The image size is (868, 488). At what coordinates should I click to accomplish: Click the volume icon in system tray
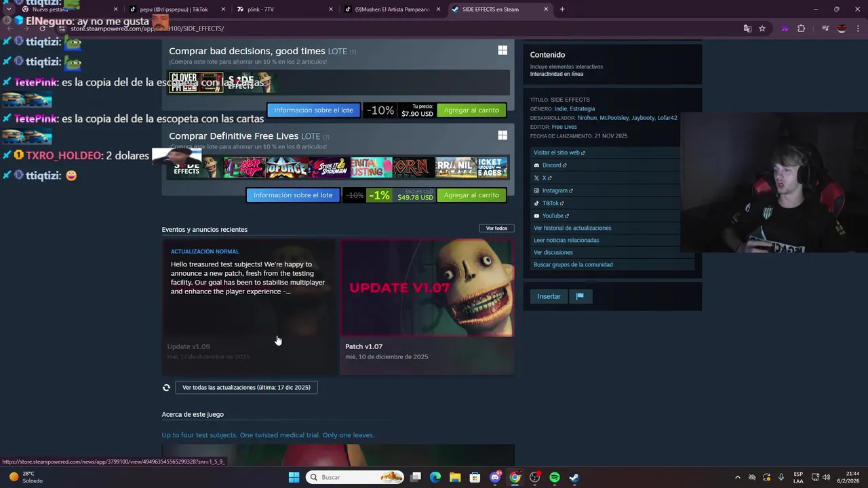(826, 477)
